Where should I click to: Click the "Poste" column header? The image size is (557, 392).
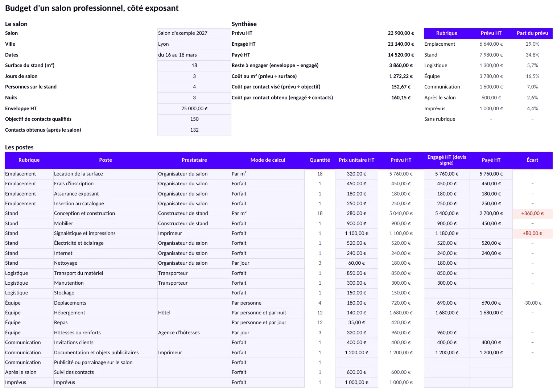coord(106,160)
